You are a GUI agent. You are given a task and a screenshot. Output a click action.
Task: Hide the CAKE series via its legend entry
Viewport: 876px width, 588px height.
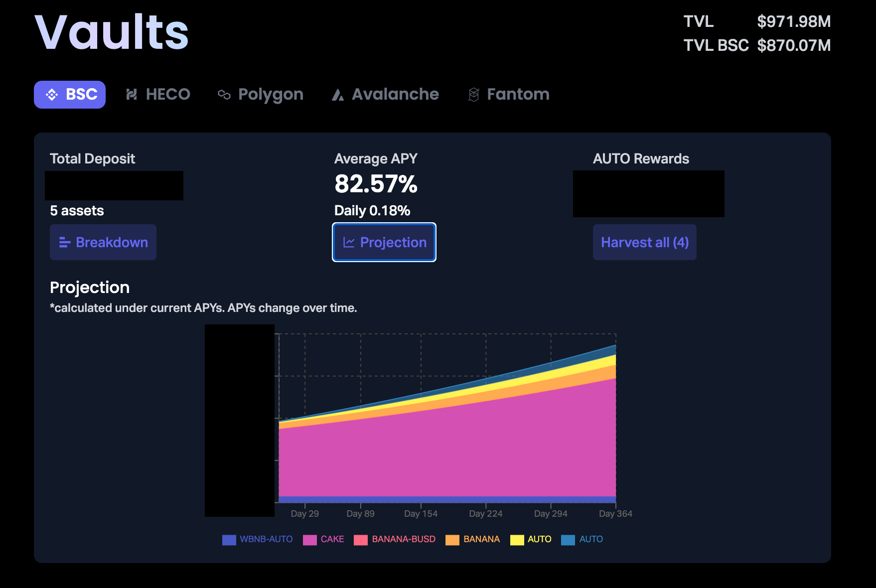(x=332, y=539)
